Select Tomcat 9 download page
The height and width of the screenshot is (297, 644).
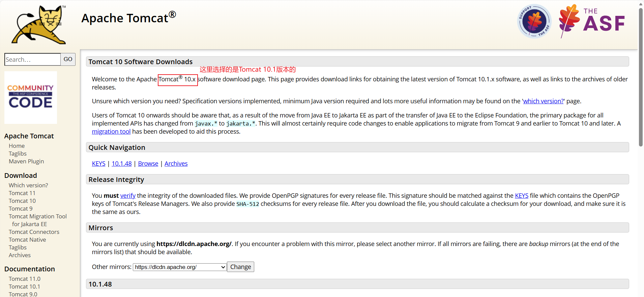(21, 209)
